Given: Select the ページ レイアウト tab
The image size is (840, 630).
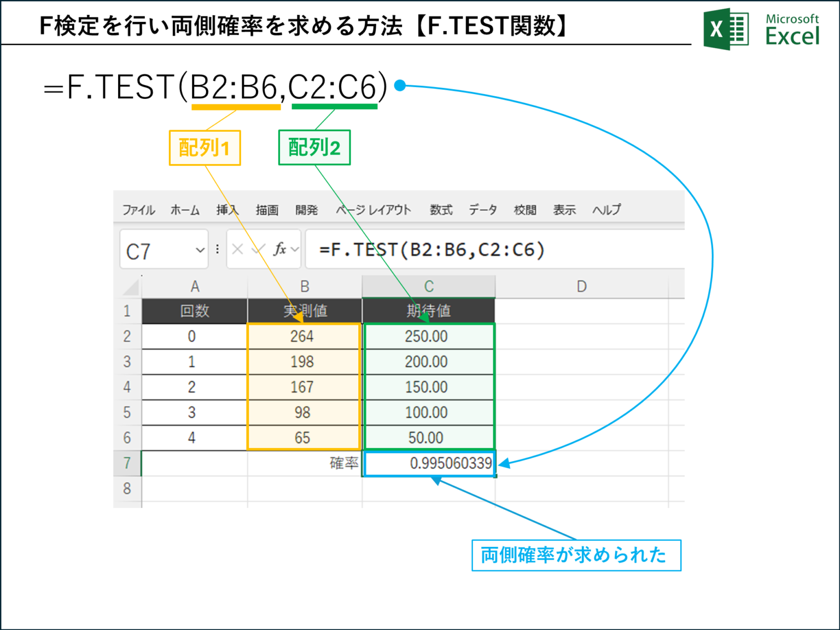Looking at the screenshot, I should click(x=374, y=210).
